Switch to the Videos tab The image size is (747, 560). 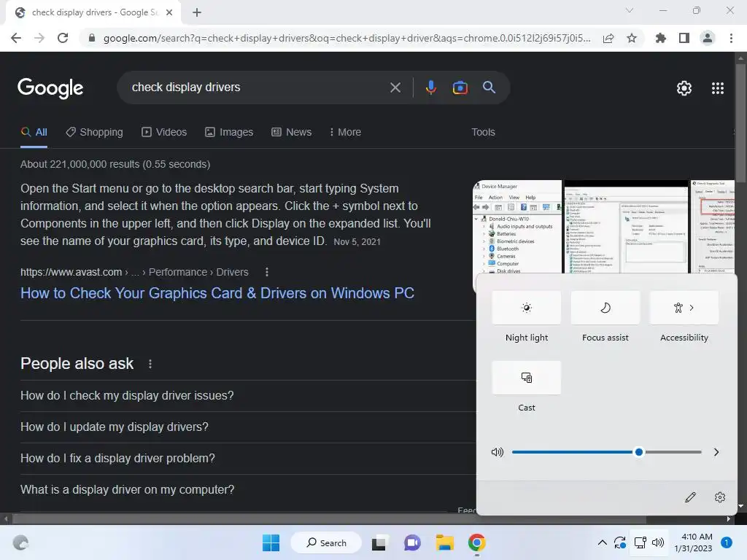164,133
